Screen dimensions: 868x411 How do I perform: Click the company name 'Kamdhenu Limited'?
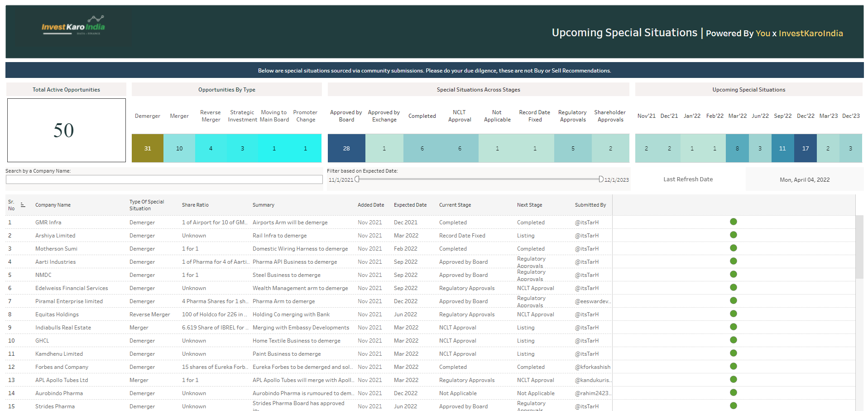59,354
